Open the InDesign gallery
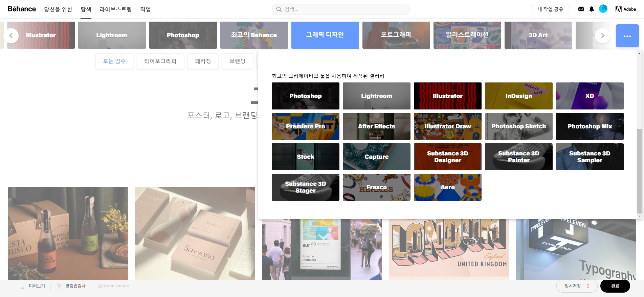 pyautogui.click(x=519, y=96)
